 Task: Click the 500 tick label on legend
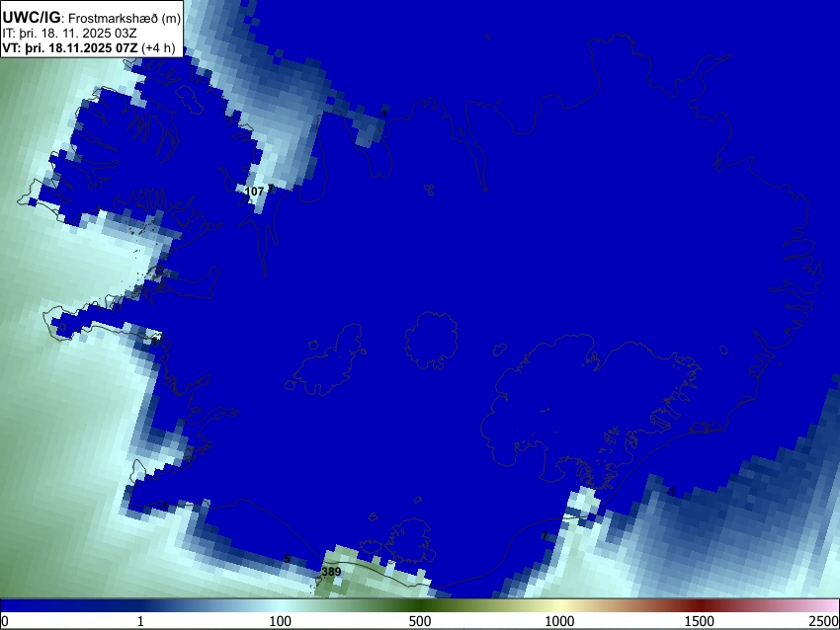420,621
